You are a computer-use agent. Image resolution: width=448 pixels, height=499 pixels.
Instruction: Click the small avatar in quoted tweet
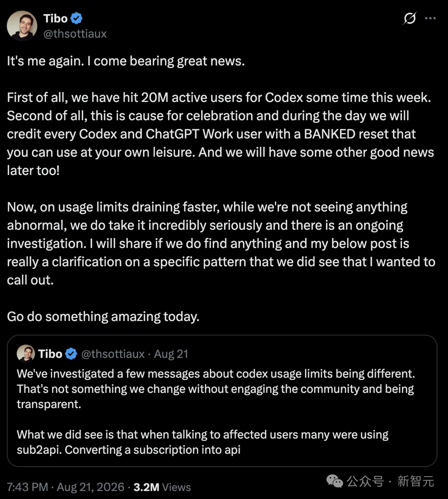click(26, 354)
